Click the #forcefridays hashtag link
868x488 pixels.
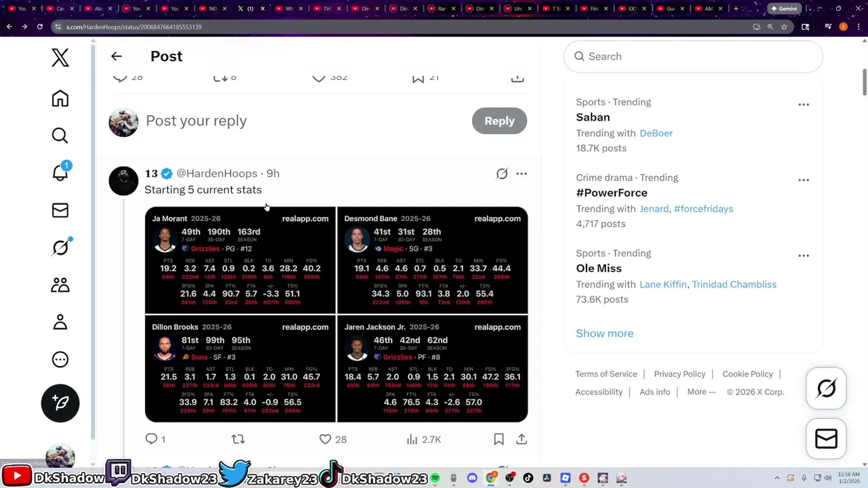pos(703,209)
